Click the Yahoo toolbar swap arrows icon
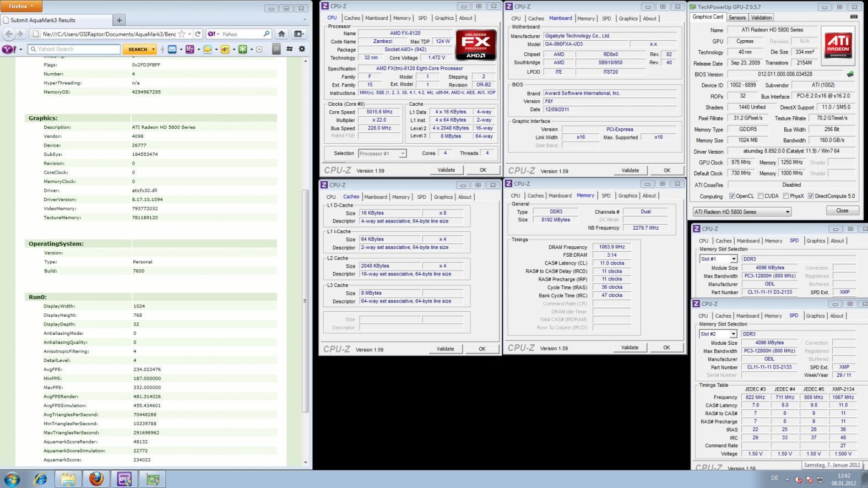This screenshot has height=488, width=868. click(290, 49)
